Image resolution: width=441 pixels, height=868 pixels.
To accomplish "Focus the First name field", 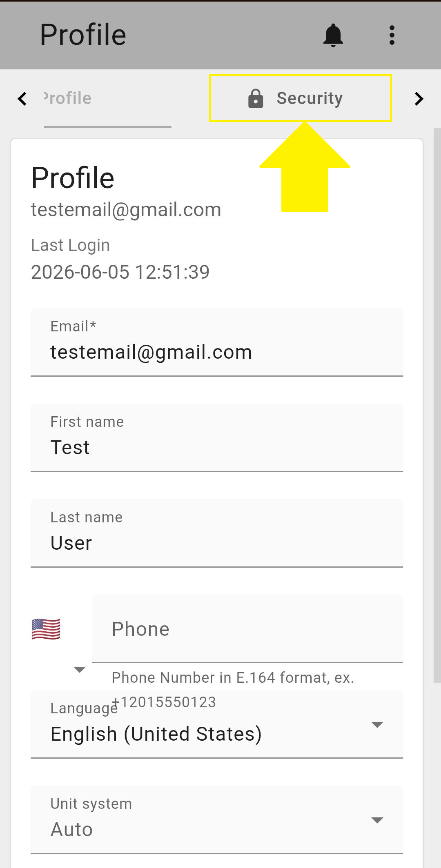I will click(217, 438).
